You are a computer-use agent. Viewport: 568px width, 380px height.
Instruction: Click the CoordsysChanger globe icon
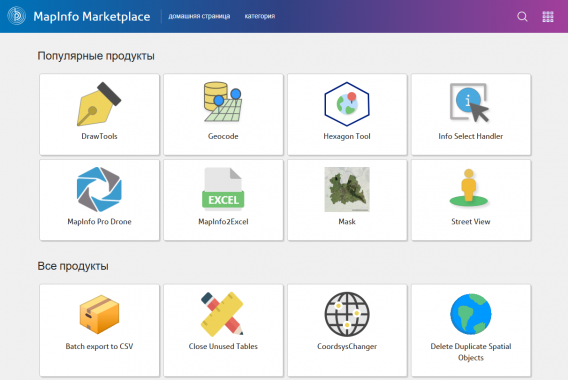[x=347, y=314]
